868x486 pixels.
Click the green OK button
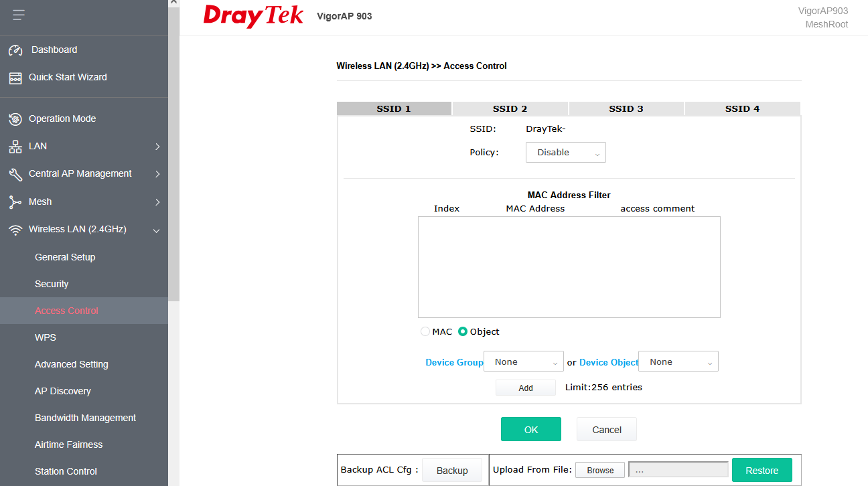tap(530, 430)
